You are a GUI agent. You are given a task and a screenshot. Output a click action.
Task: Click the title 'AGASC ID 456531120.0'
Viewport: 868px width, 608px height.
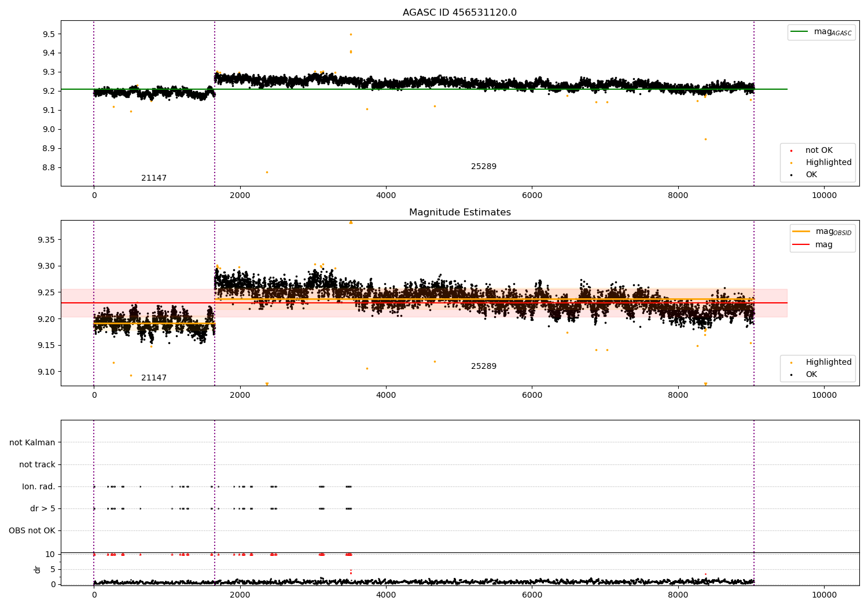click(x=459, y=13)
